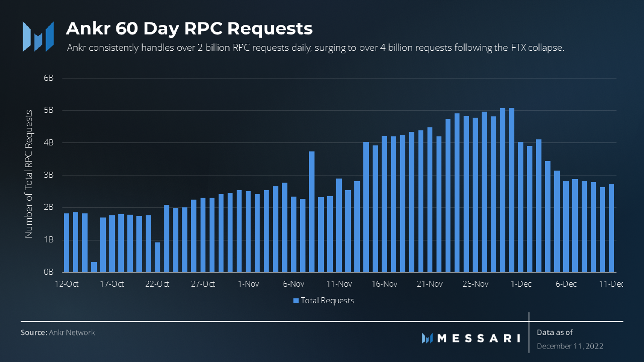Click the Ankr Network source text
Screen dimensions: 644x362
(72, 333)
